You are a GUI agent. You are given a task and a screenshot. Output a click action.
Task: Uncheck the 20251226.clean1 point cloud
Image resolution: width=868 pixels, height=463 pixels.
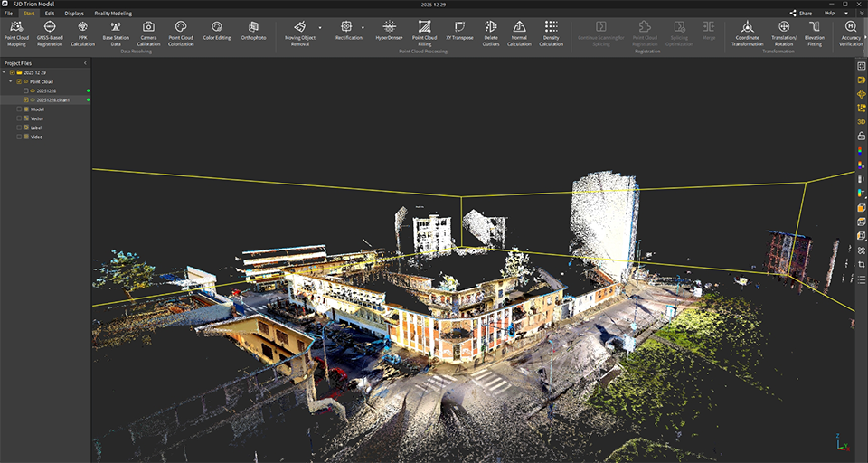tap(26, 99)
